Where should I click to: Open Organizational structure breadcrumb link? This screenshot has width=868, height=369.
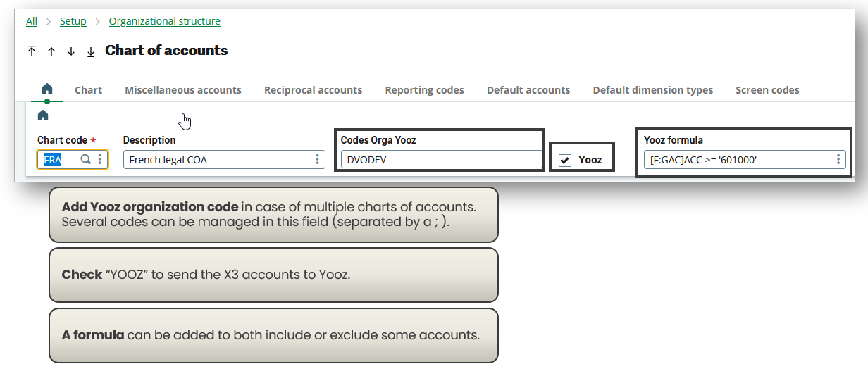165,21
